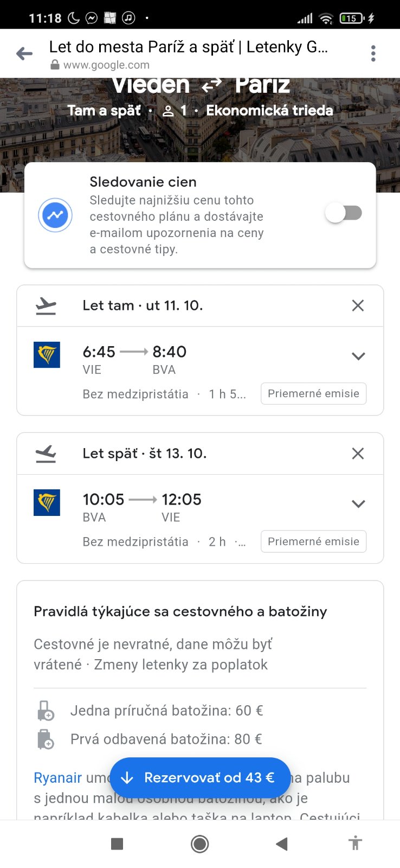
Task: Tap Priemerné emisie badge on return flight
Action: pyautogui.click(x=313, y=541)
